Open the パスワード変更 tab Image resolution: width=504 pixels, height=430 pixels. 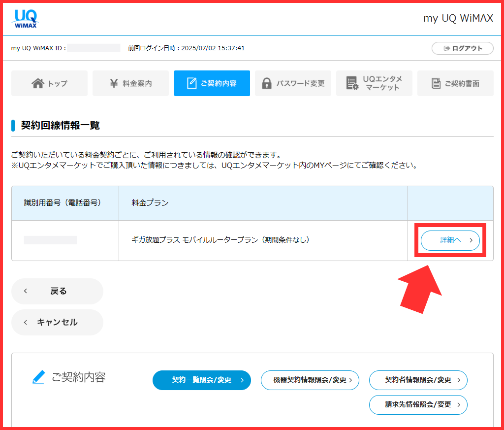tap(293, 83)
